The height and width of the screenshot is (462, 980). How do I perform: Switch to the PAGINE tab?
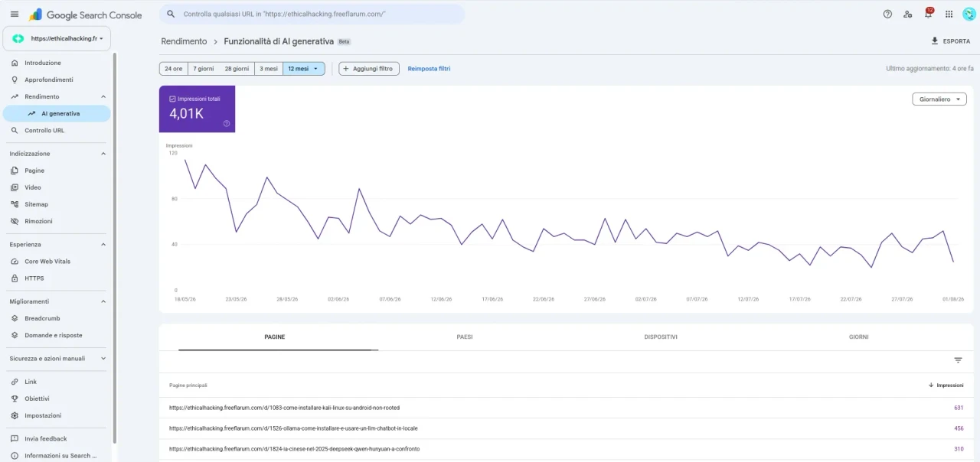[275, 337]
